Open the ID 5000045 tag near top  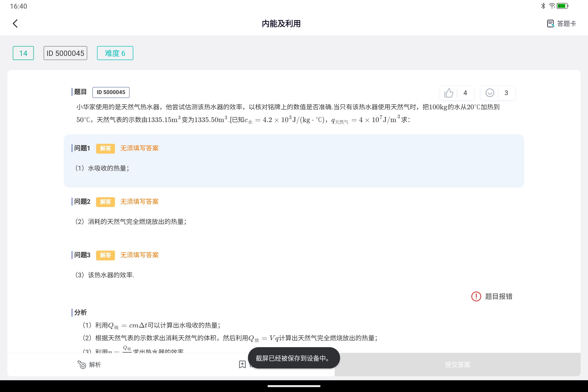pyautogui.click(x=65, y=53)
